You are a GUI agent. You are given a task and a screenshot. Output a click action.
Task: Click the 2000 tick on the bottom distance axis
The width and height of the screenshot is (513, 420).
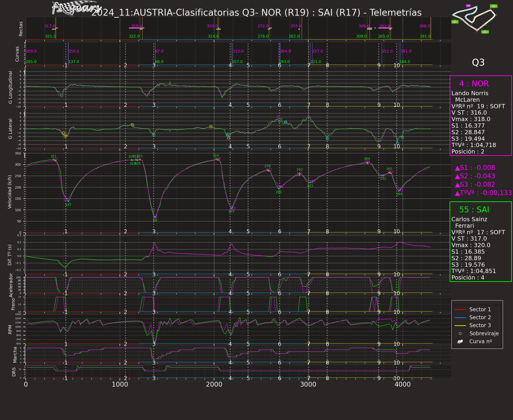point(214,385)
